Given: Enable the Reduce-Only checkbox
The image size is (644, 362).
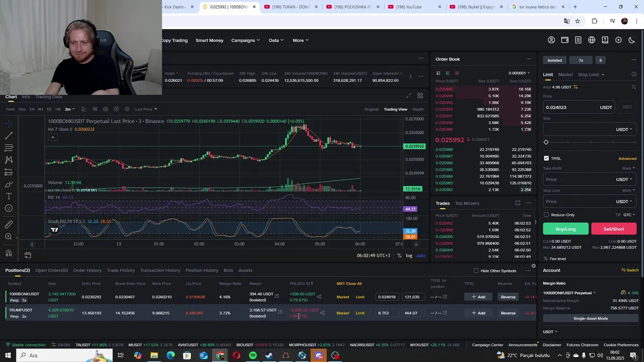Looking at the screenshot, I should [546, 215].
